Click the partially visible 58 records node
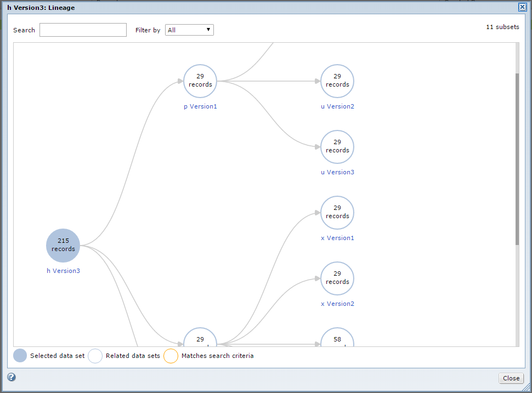Image resolution: width=532 pixels, height=393 pixels. coord(337,339)
